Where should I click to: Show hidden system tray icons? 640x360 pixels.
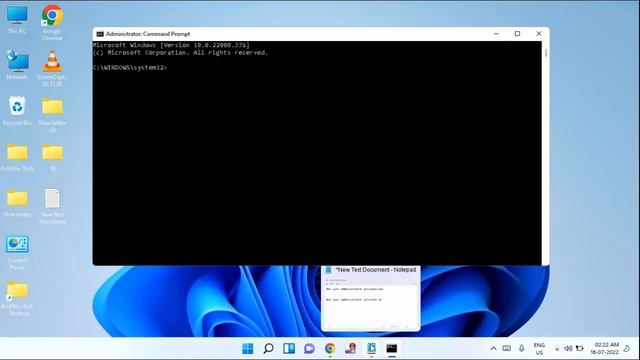tap(493, 349)
